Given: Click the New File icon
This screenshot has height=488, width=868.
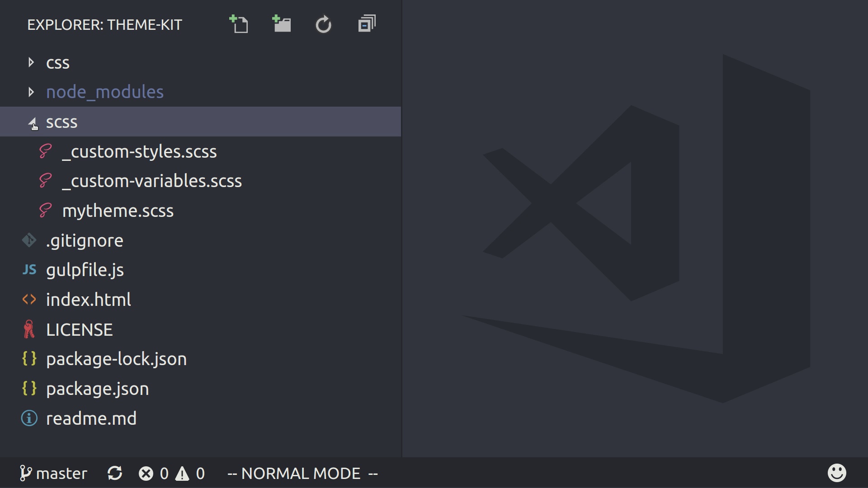Looking at the screenshot, I should pos(239,24).
